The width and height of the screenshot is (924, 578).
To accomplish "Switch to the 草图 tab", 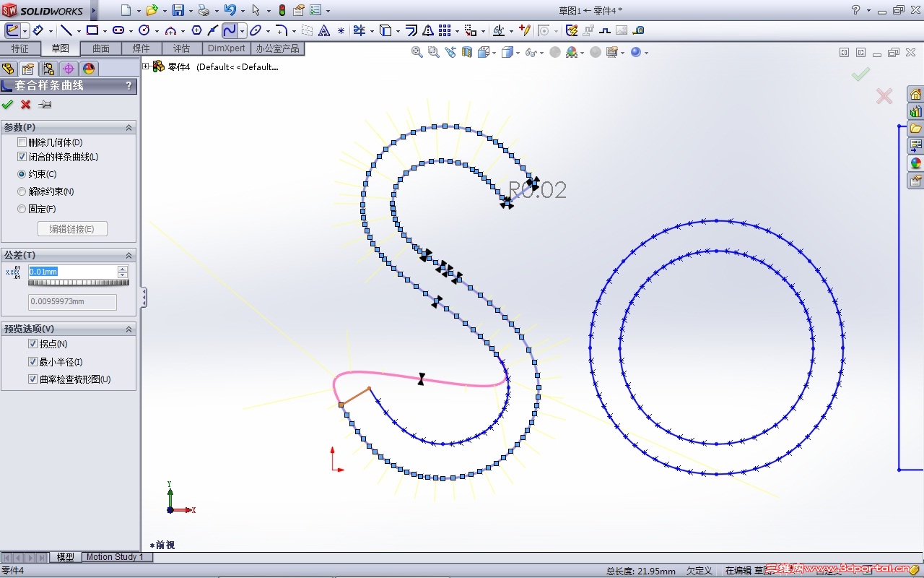I will [x=61, y=48].
